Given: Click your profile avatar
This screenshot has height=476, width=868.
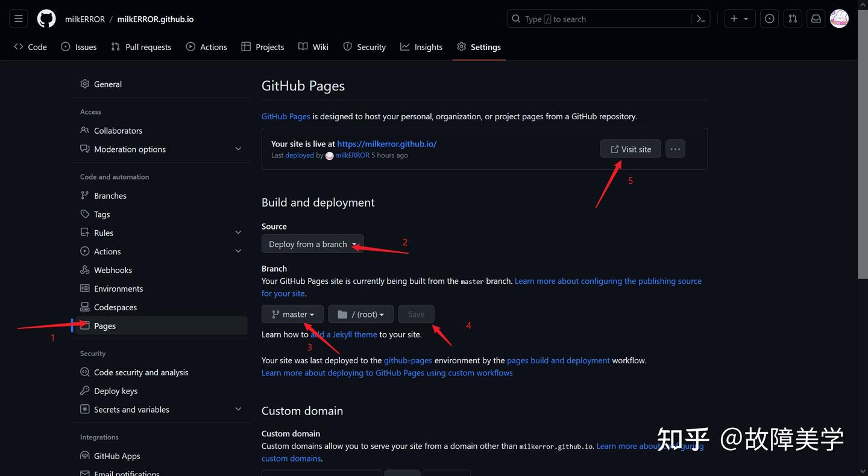Looking at the screenshot, I should 839,19.
